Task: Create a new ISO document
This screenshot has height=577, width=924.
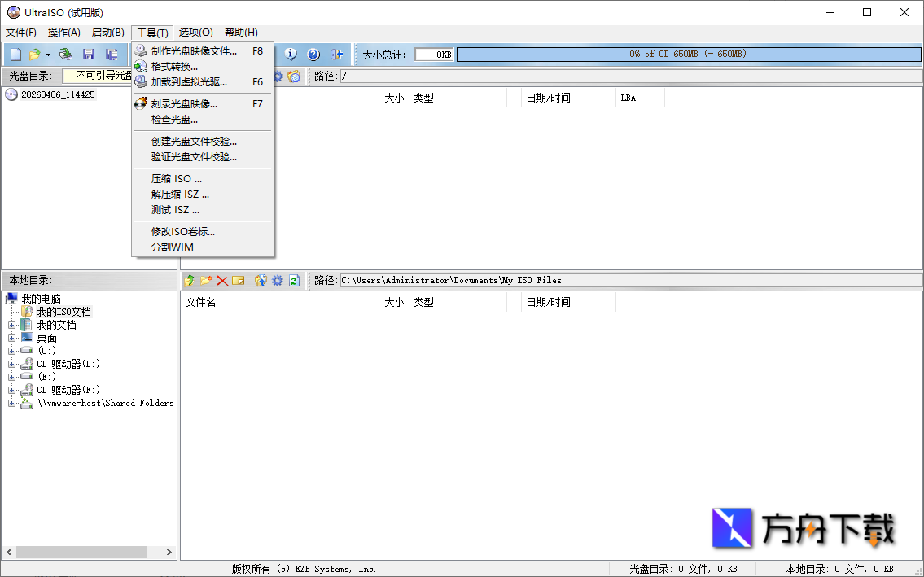Action: (15, 53)
